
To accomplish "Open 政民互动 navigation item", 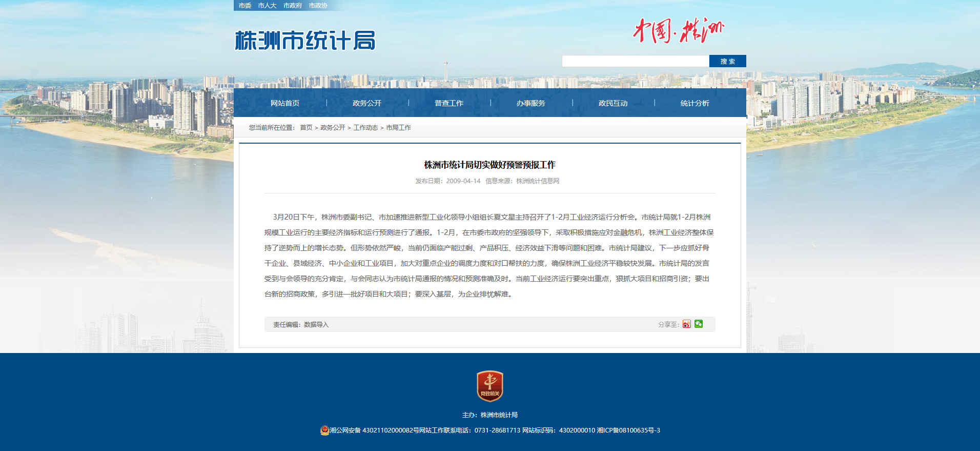I will click(613, 103).
